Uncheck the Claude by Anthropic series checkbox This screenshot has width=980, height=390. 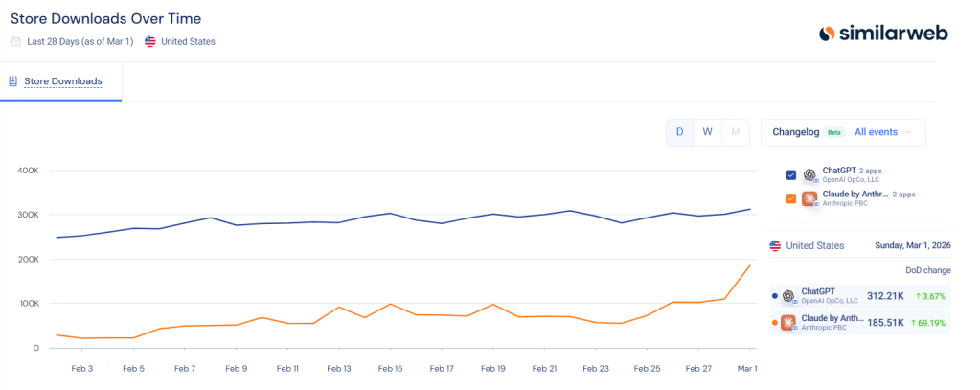point(790,198)
